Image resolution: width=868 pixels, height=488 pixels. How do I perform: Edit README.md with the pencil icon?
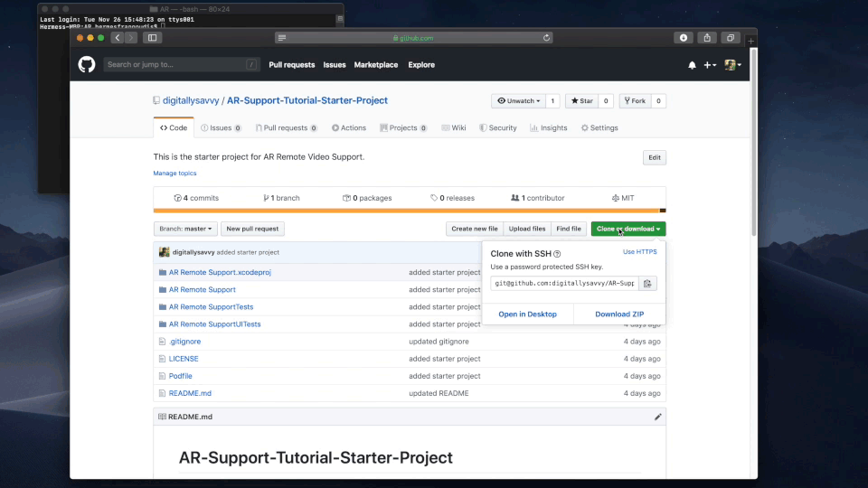coord(657,417)
